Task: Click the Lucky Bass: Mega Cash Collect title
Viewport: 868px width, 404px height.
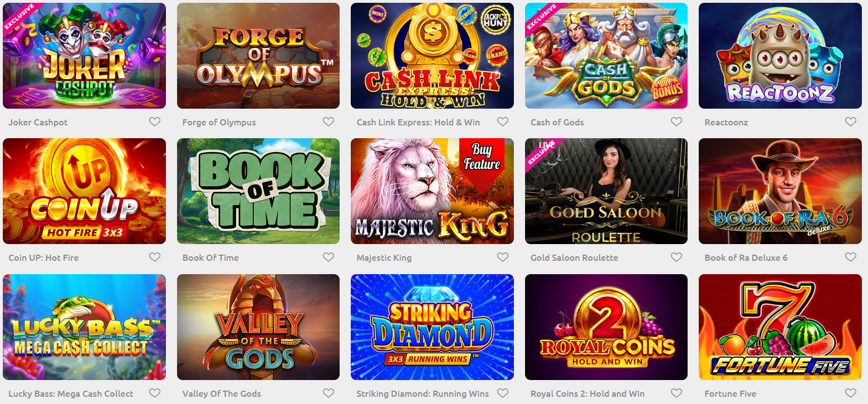Action: tap(71, 393)
